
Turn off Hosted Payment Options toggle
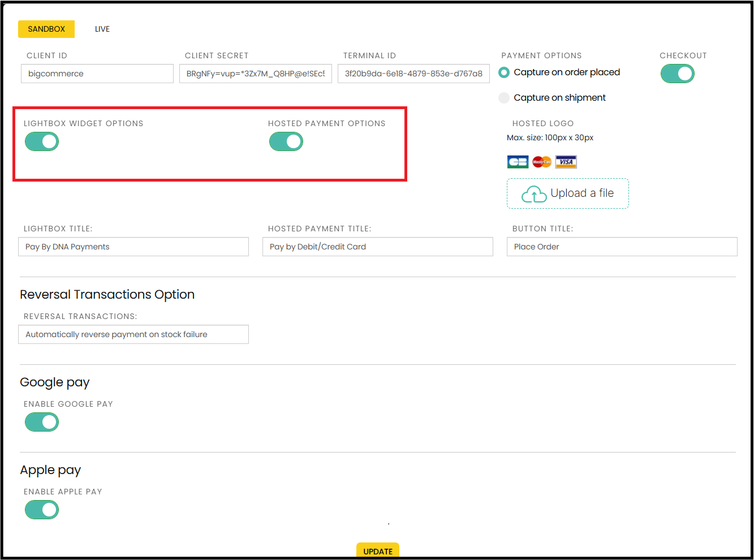pyautogui.click(x=286, y=141)
